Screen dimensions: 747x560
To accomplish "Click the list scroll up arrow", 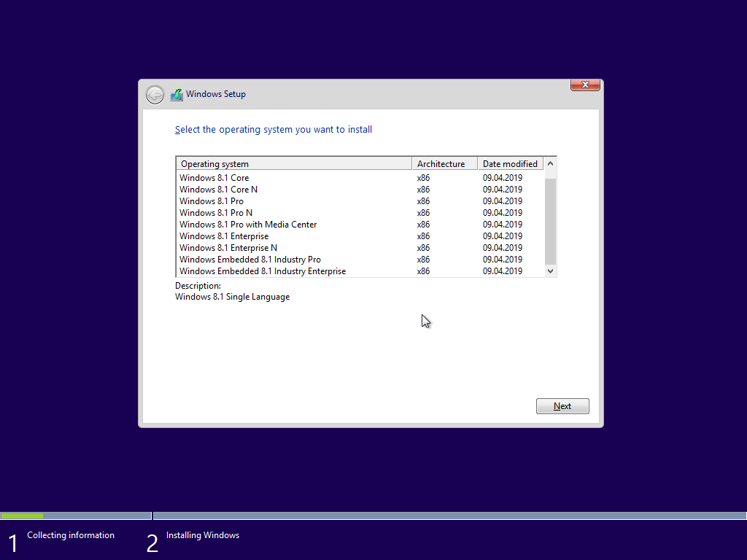I will click(550, 163).
